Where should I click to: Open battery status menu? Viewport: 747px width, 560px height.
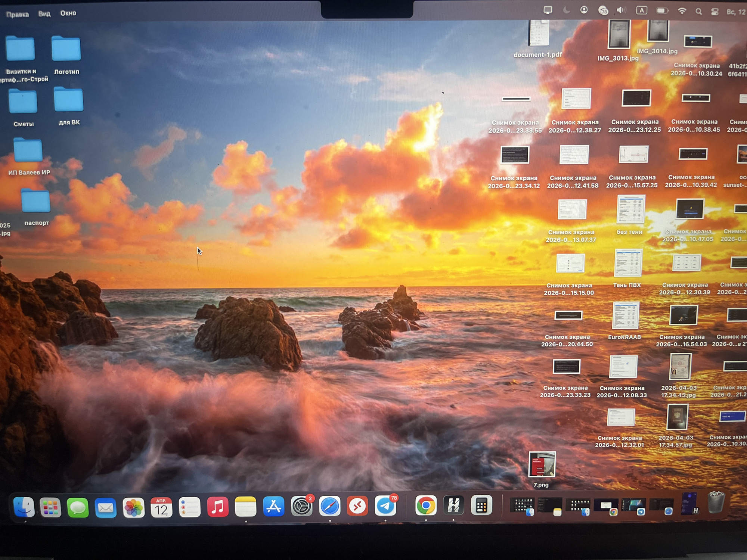662,11
